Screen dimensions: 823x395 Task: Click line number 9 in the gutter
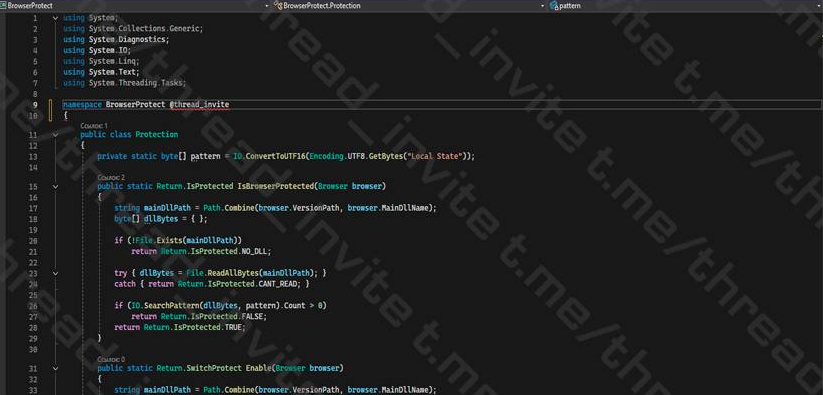point(35,104)
